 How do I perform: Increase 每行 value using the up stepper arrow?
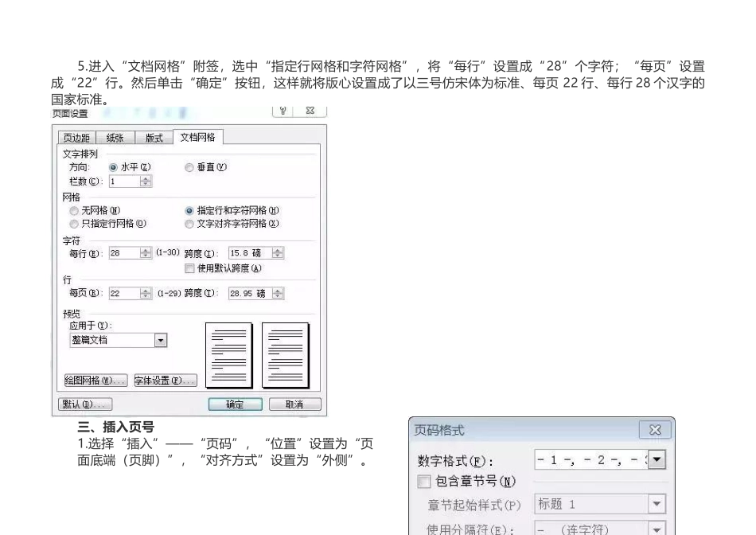[x=146, y=250]
